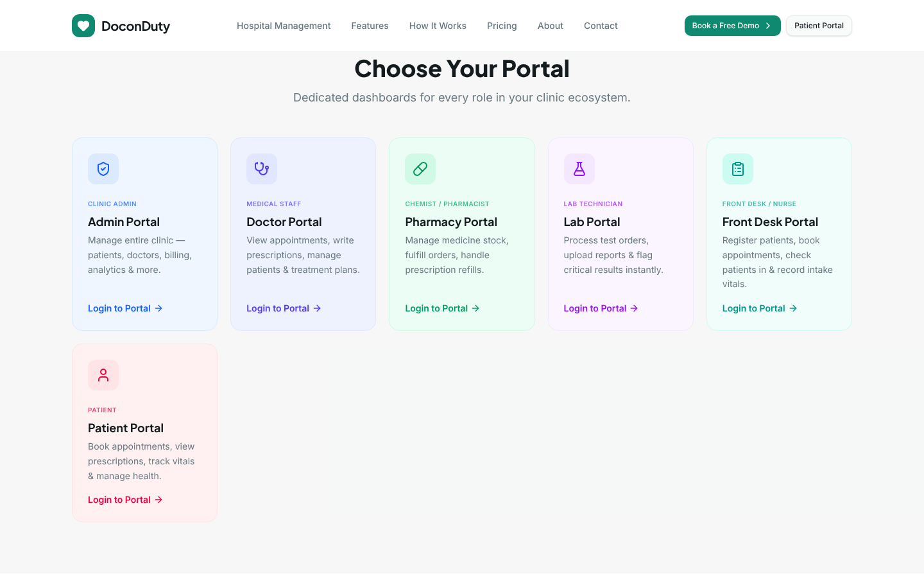Click the Pharmacy Portal pill icon

420,169
